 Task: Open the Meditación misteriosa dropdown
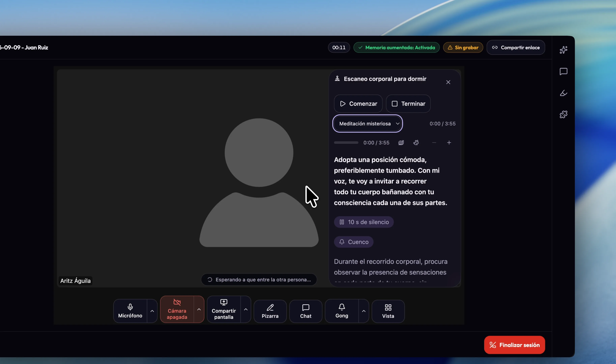[x=368, y=124]
